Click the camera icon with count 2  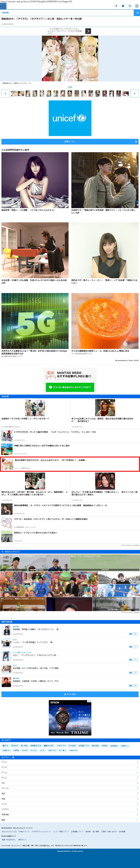click(x=131, y=647)
